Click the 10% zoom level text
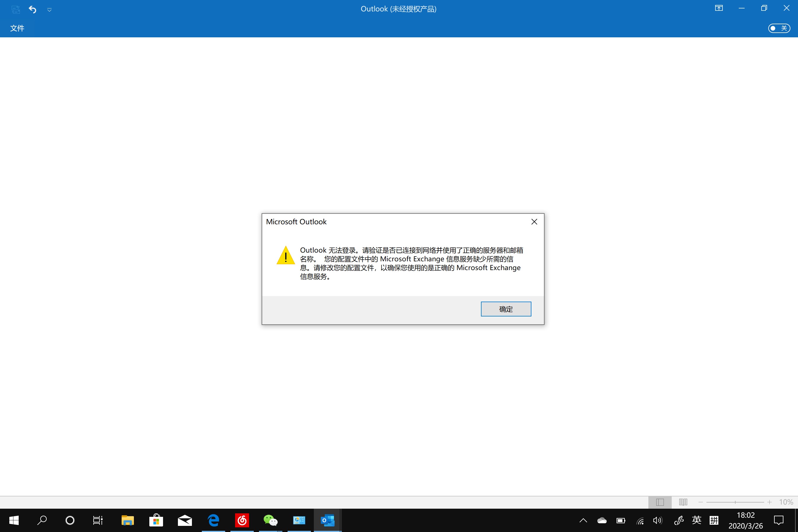The image size is (798, 532). pyautogui.click(x=786, y=502)
